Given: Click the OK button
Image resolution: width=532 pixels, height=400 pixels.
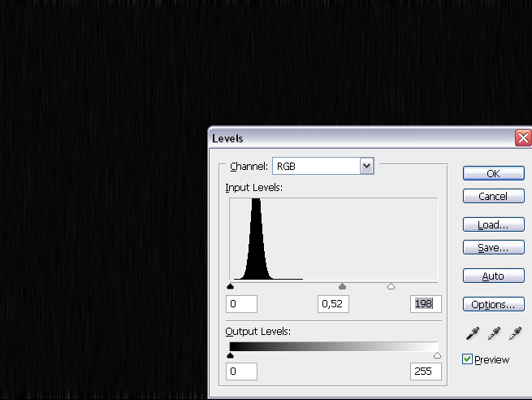Looking at the screenshot, I should [494, 173].
